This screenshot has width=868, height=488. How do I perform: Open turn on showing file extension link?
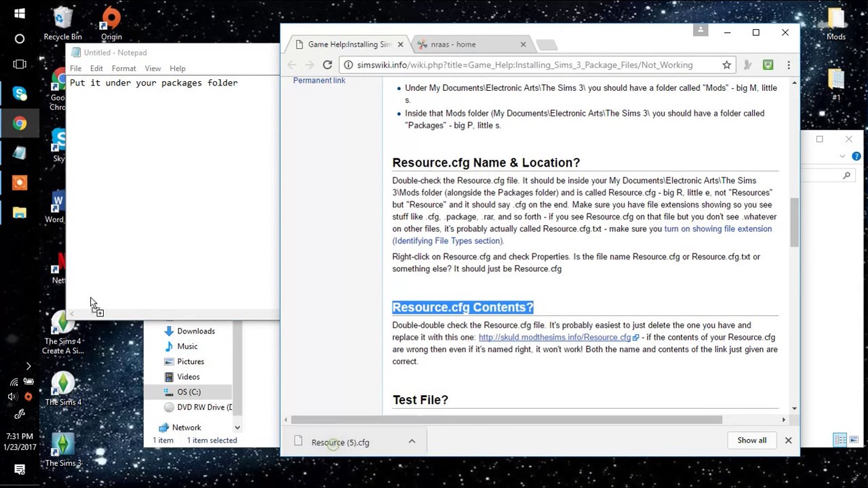pyautogui.click(x=717, y=229)
